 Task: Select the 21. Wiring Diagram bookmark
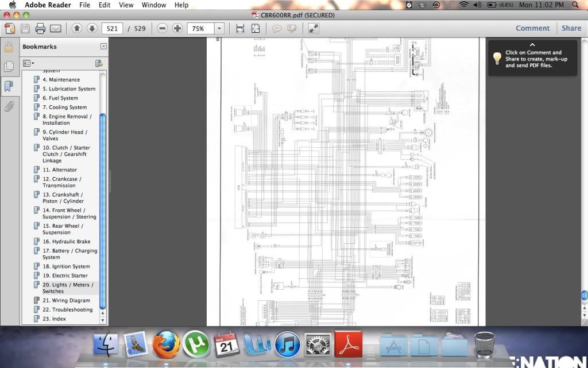(x=66, y=300)
